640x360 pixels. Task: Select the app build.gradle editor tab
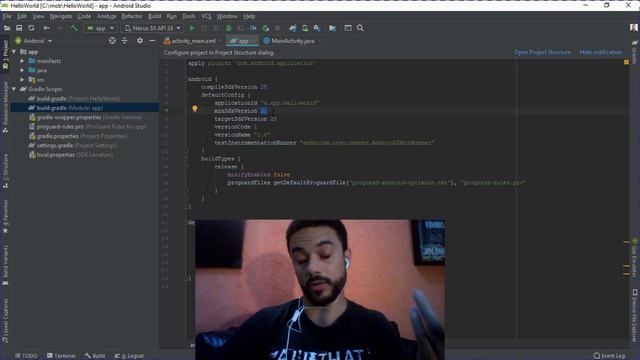(242, 41)
